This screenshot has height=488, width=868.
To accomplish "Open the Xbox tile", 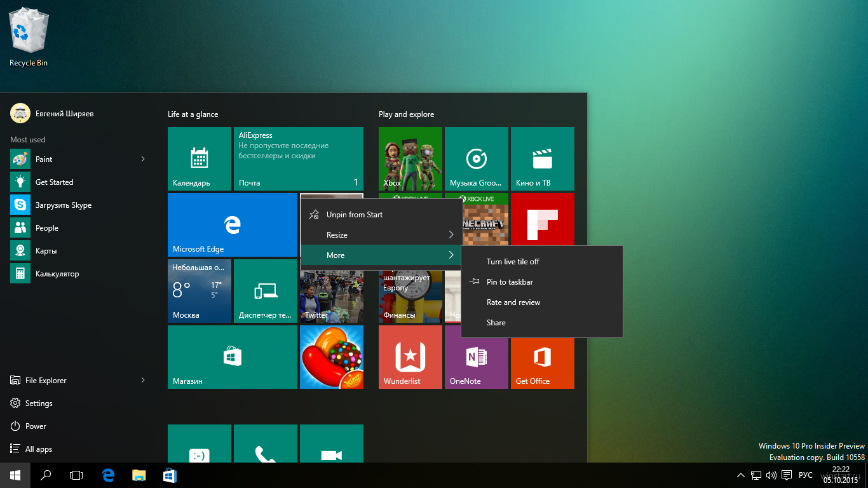I will [410, 159].
